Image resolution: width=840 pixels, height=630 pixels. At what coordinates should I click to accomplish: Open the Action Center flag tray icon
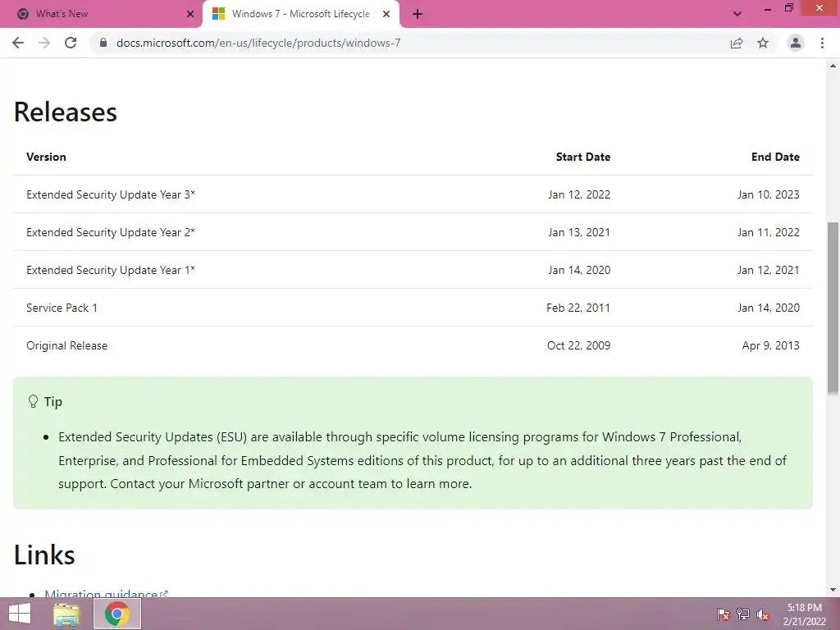point(723,614)
